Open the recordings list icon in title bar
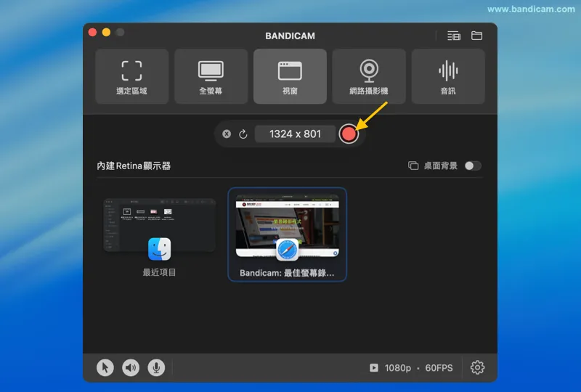The image size is (581, 392). tap(453, 36)
